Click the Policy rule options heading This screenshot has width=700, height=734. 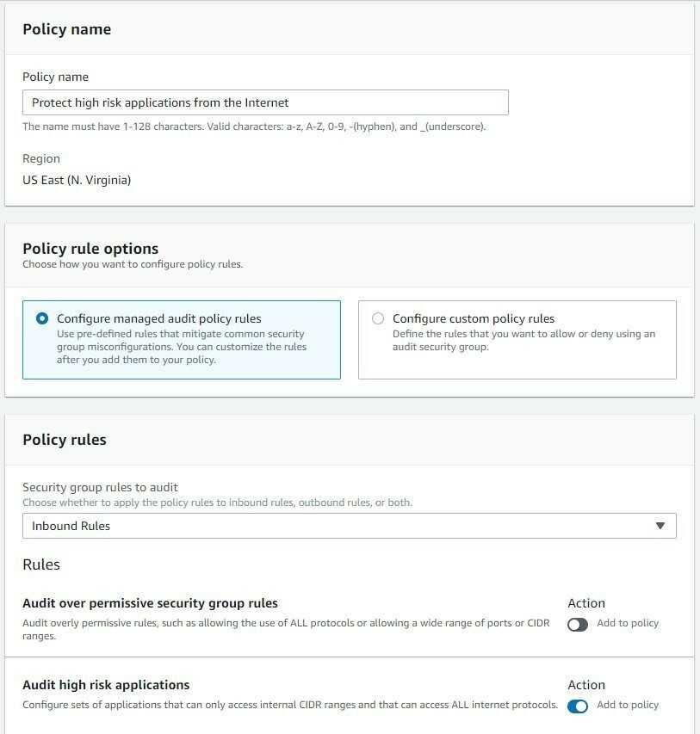click(90, 249)
